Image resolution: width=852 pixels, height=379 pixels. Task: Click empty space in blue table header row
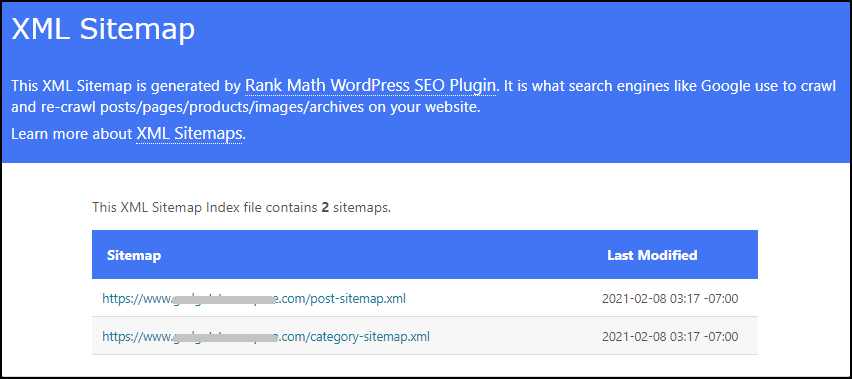coord(380,255)
